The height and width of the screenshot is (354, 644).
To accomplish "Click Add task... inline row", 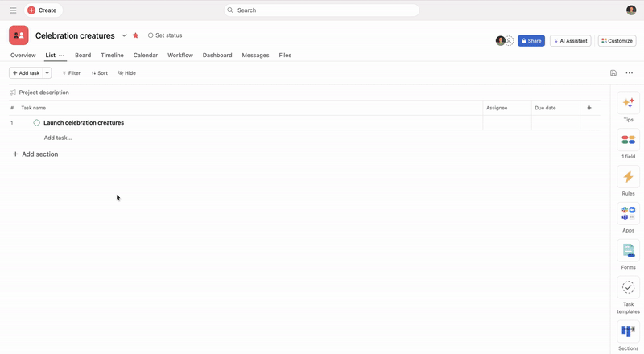I will pos(58,138).
